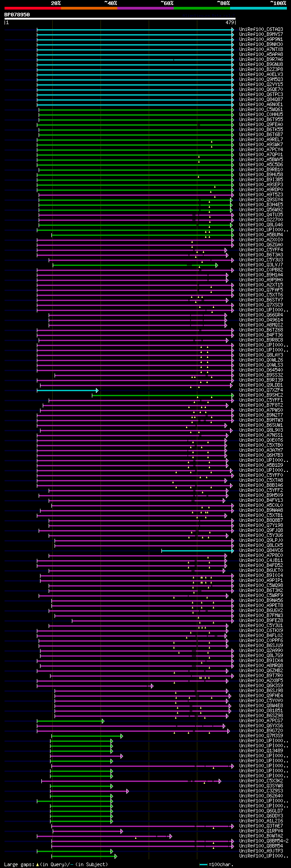Click the cyan ~100% identity legend swatch
The image size is (291, 868).
coord(258,8)
